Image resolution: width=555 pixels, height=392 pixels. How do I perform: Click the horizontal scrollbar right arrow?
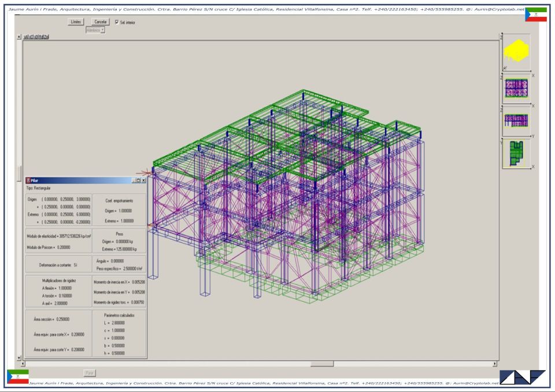coord(495,363)
